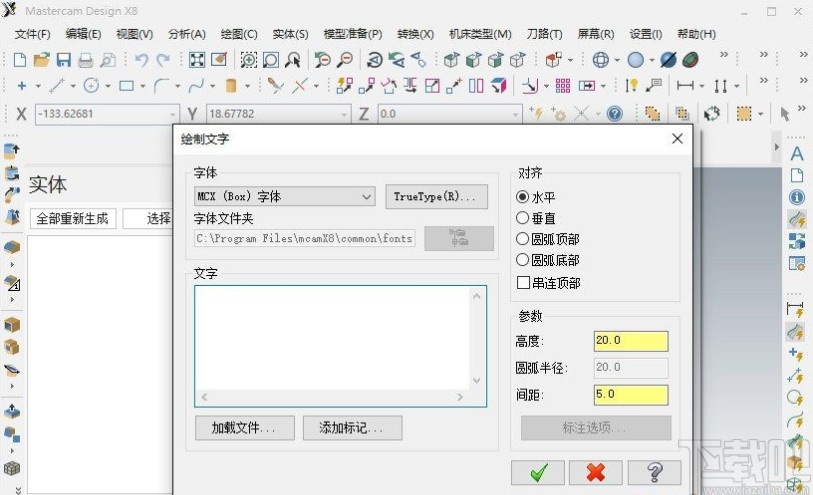Open the 编辑(E) menu
813x495 pixels.
click(83, 34)
